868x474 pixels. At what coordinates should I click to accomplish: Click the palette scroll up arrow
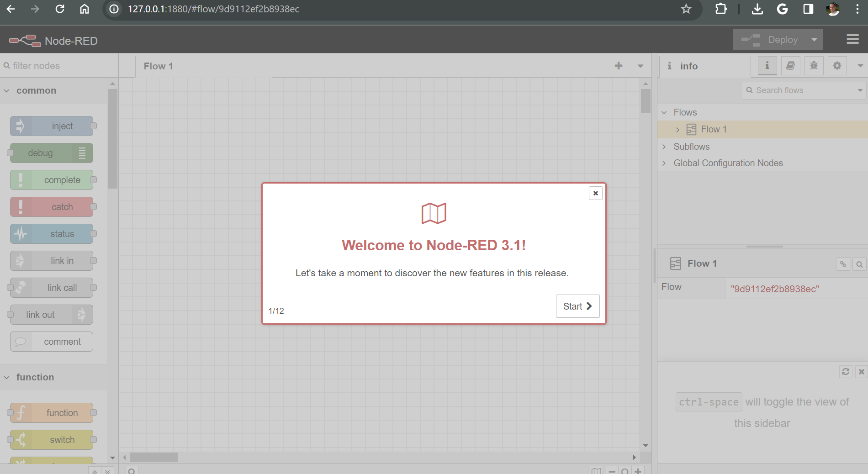coord(112,84)
